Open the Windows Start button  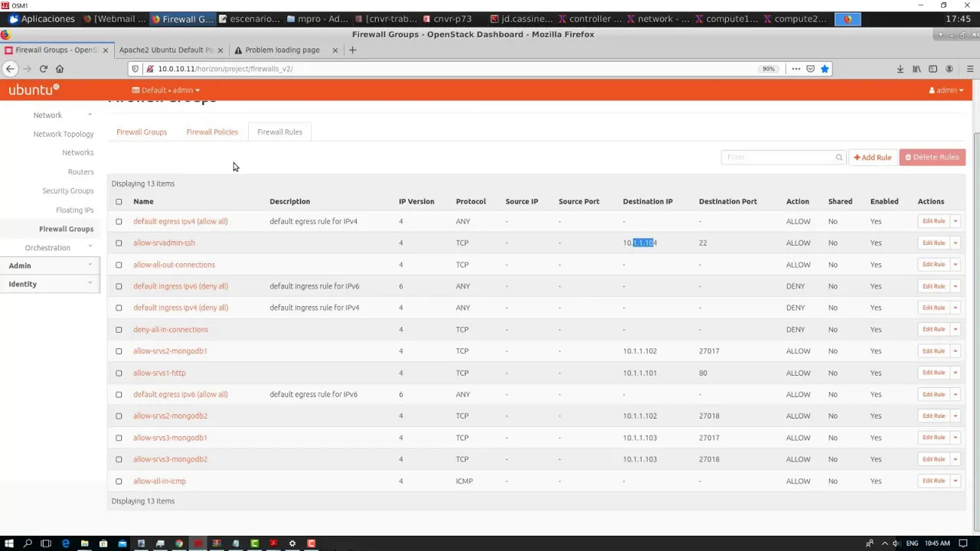[9, 543]
